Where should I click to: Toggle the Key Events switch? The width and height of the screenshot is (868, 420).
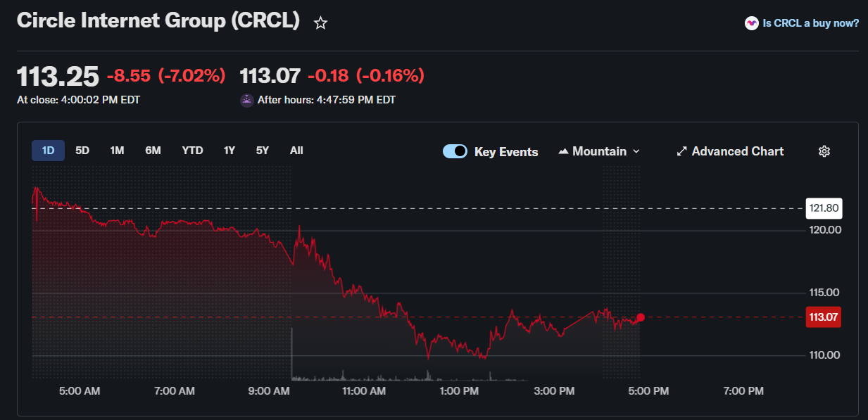pos(455,151)
